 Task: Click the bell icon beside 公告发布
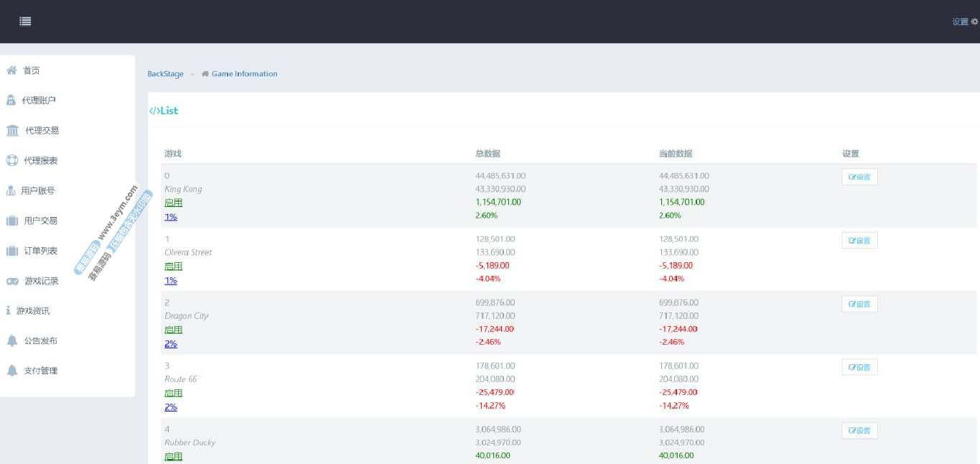[x=12, y=341]
